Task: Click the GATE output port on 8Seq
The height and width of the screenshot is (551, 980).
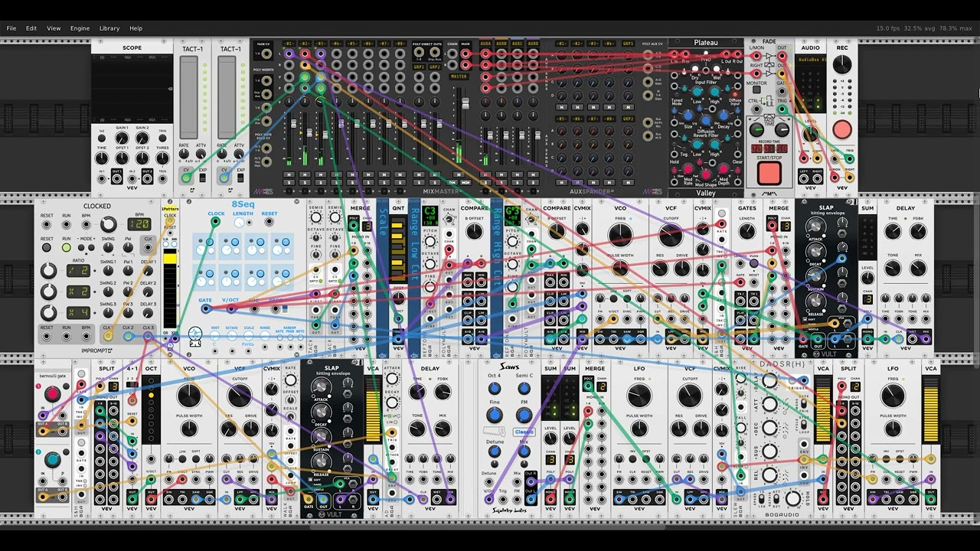Action: (206, 308)
